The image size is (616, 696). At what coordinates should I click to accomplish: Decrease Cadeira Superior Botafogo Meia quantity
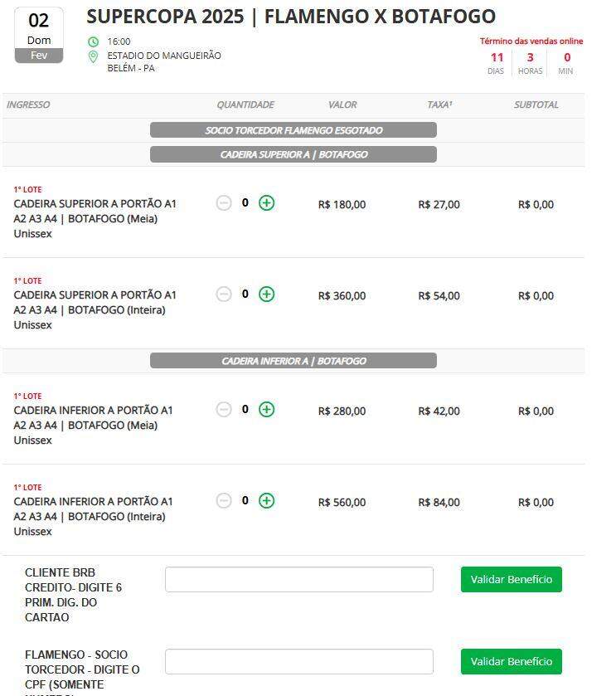pos(224,203)
